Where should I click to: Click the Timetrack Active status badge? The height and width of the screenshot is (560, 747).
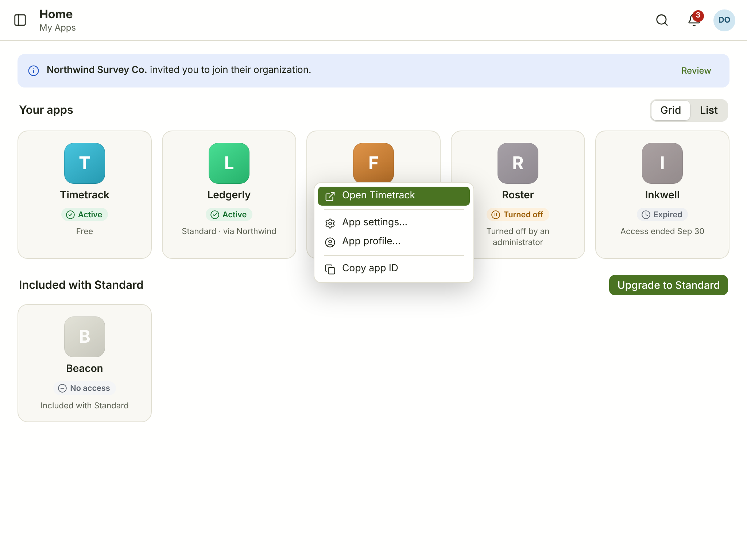click(85, 214)
